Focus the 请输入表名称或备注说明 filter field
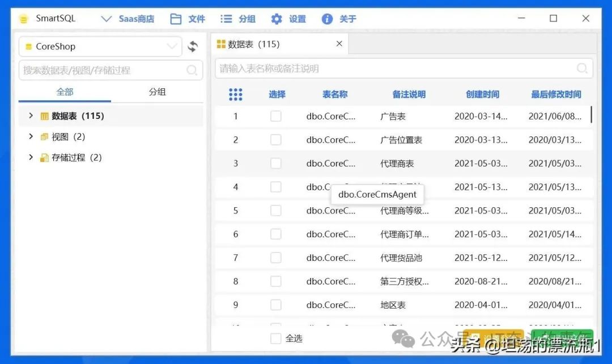This screenshot has height=364, width=612. (403, 68)
